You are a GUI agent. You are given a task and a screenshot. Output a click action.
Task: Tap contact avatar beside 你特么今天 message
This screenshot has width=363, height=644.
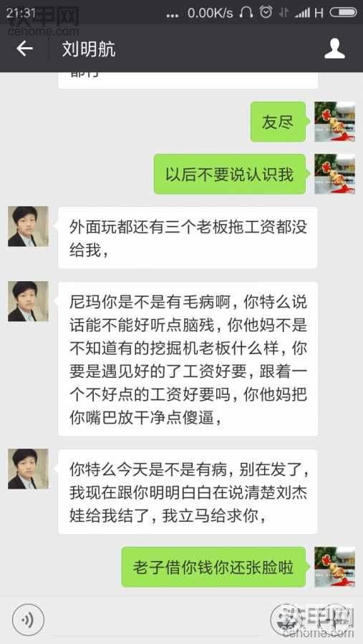pyautogui.click(x=28, y=469)
